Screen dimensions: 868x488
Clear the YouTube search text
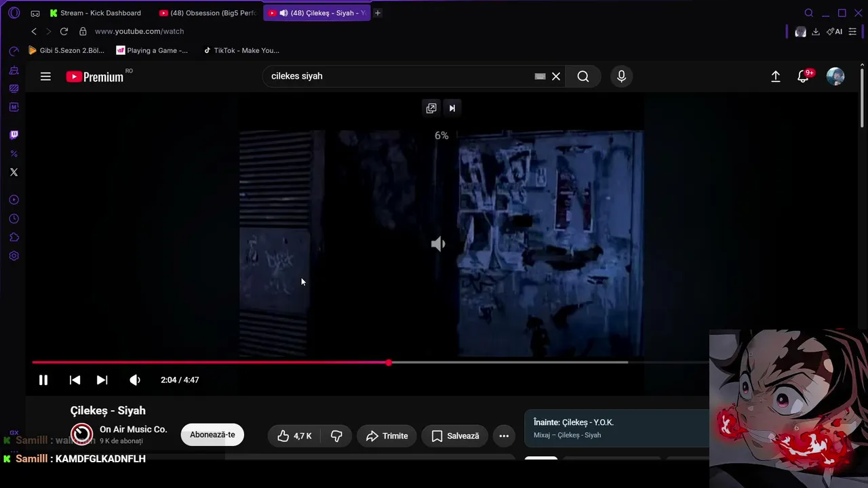point(556,77)
